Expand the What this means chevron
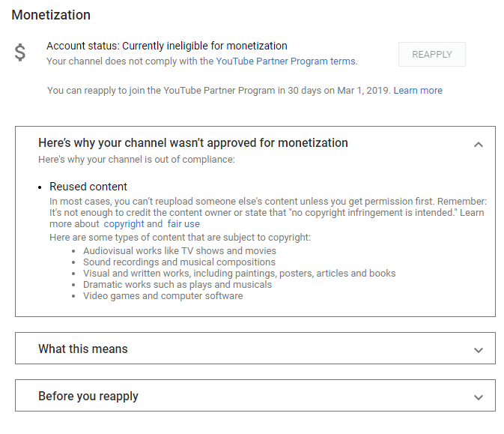 point(479,350)
